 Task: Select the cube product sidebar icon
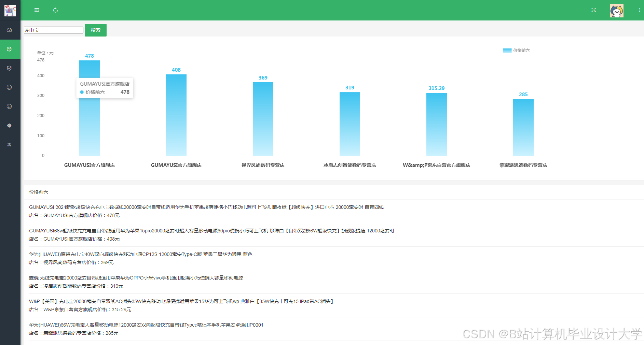pyautogui.click(x=9, y=49)
